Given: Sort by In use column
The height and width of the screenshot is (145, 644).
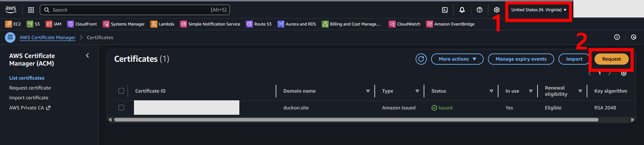Looking at the screenshot, I should 531,91.
